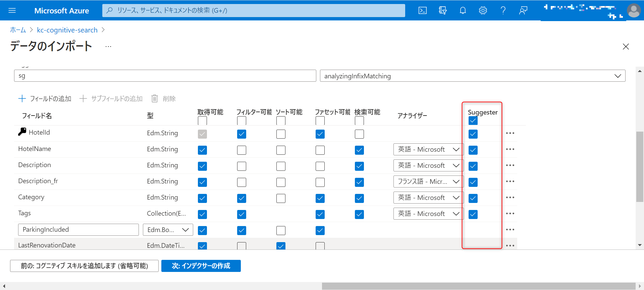Close the データのインポート blade

point(626,47)
